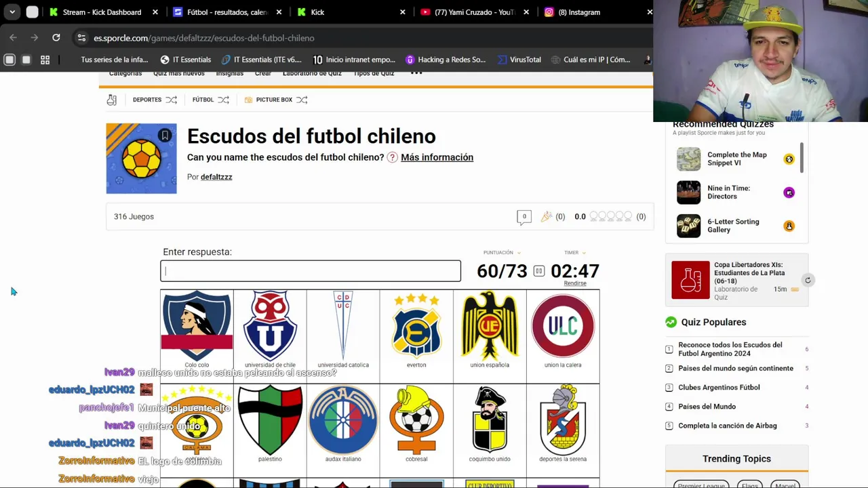Click the Palestino crest
Viewport: 868px width, 488px height.
pyautogui.click(x=270, y=420)
